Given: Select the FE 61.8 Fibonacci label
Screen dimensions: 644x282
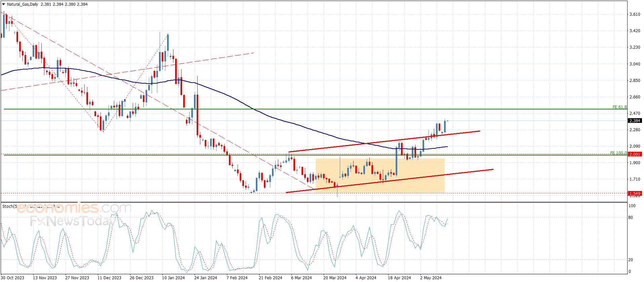Looking at the screenshot, I should [619, 107].
